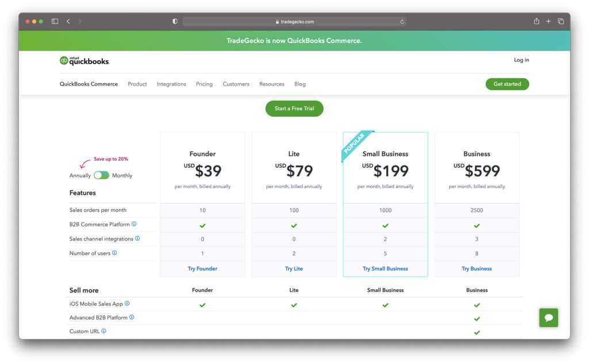Open the Resources navigation menu
Screen dimensions: 589x364
coord(271,84)
